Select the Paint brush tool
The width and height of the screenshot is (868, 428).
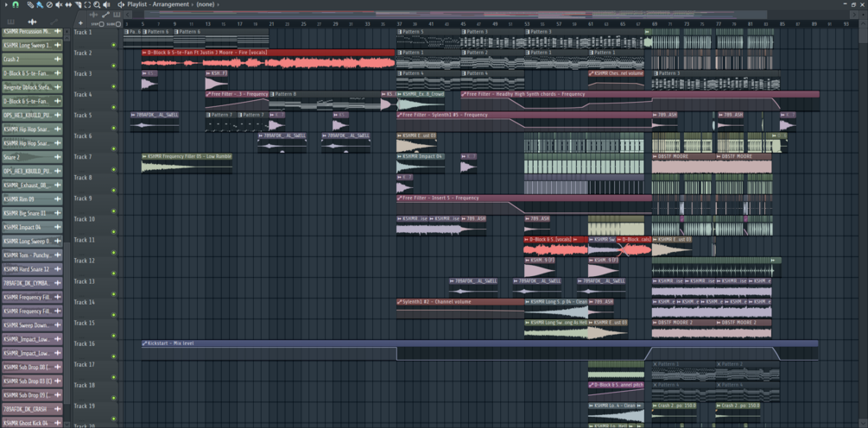click(x=40, y=4)
